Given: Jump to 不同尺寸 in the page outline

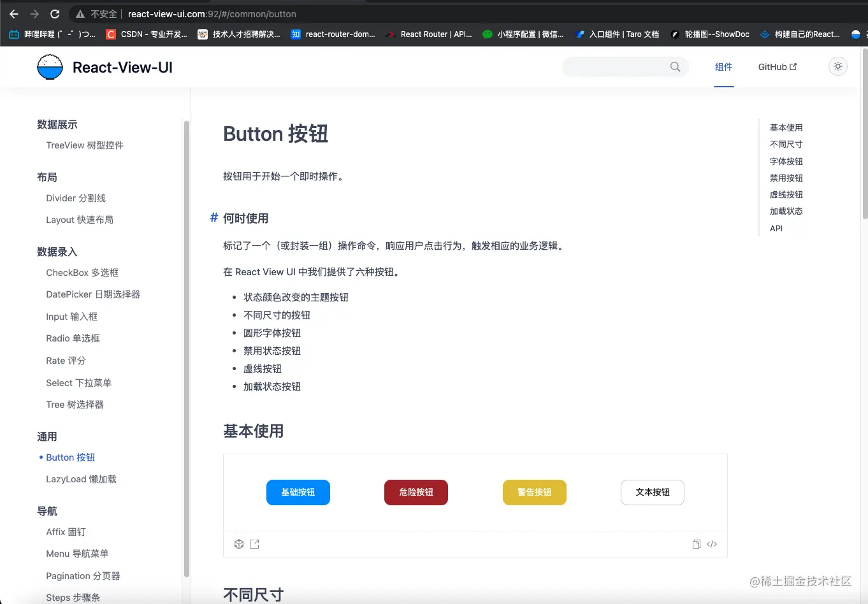Looking at the screenshot, I should (x=786, y=145).
